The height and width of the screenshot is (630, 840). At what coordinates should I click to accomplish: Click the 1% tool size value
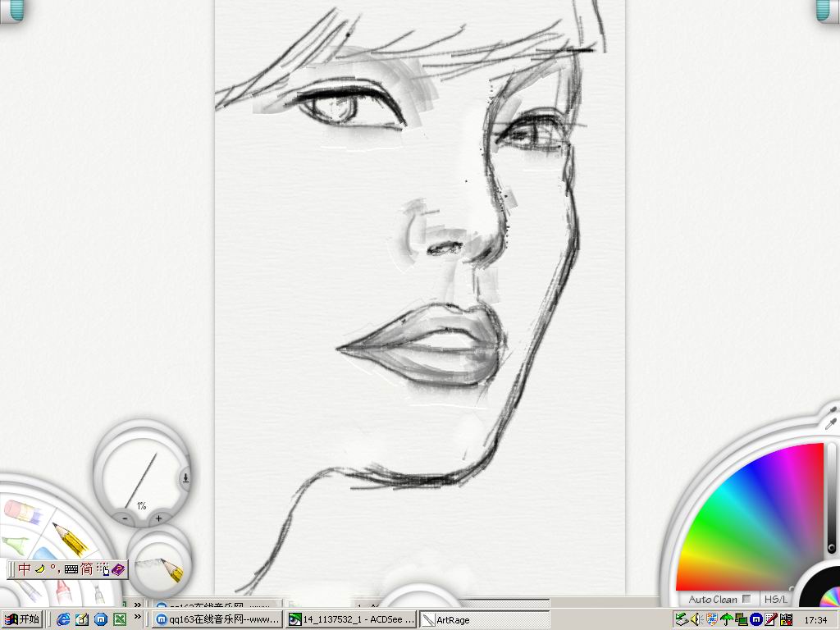tap(141, 505)
